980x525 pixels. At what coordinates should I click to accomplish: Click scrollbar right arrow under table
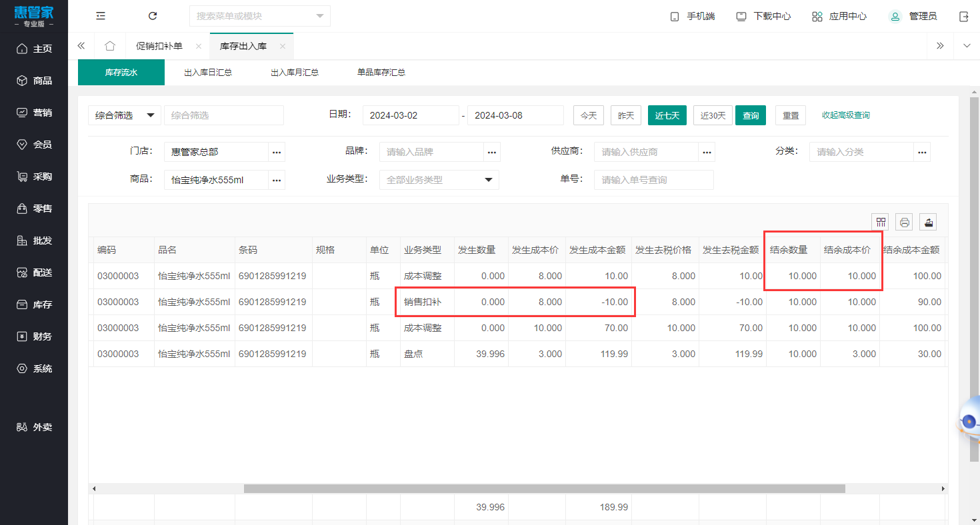coord(943,488)
